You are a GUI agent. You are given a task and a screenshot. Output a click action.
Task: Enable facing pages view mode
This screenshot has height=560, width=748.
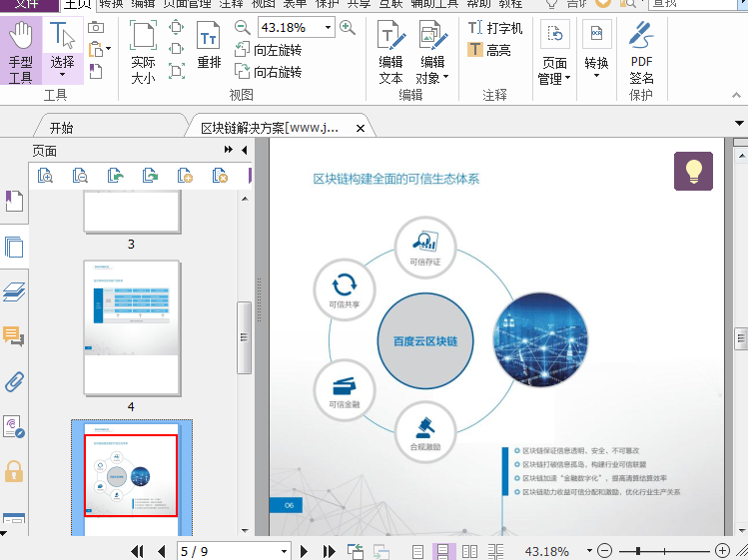click(470, 552)
